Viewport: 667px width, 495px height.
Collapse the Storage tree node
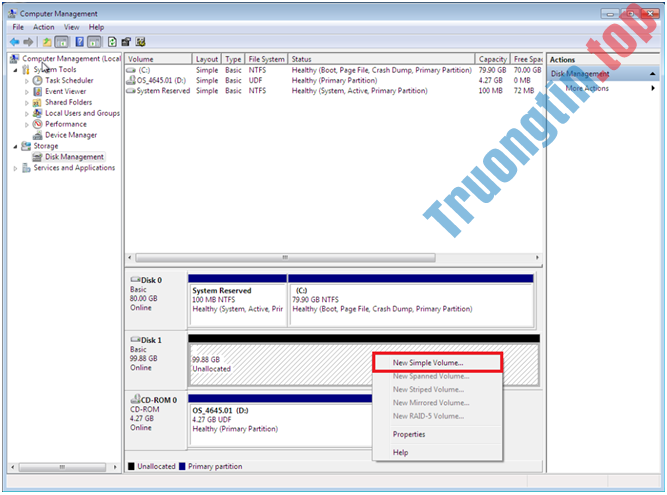tap(16, 146)
